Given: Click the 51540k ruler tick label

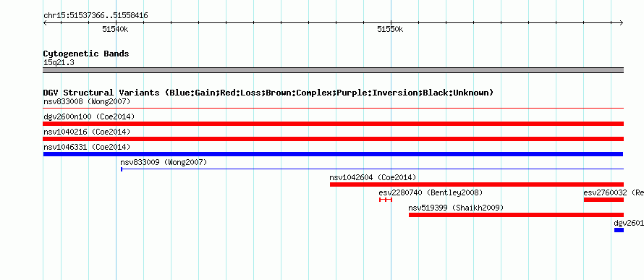Looking at the screenshot, I should pyautogui.click(x=115, y=29).
